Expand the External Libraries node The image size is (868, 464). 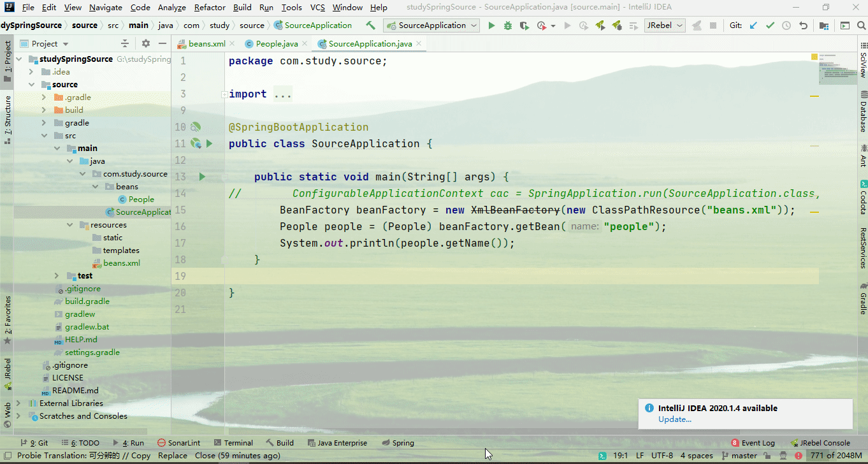coord(18,403)
